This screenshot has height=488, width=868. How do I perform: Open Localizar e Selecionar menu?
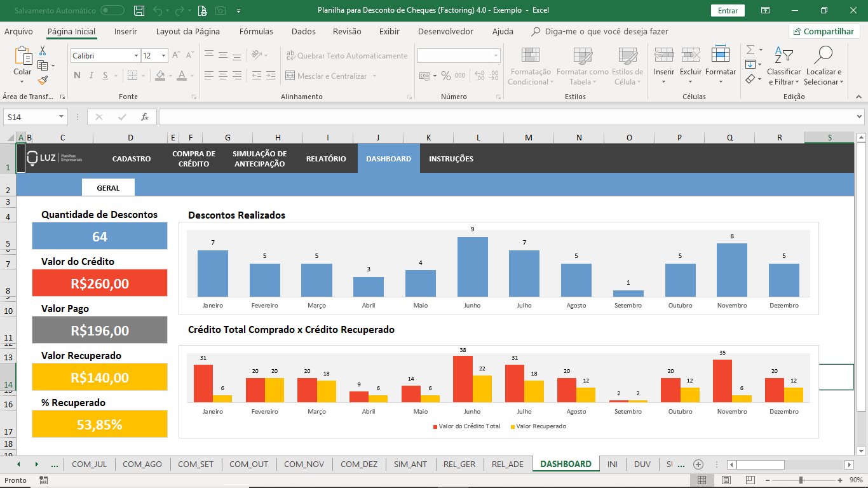[x=823, y=66]
